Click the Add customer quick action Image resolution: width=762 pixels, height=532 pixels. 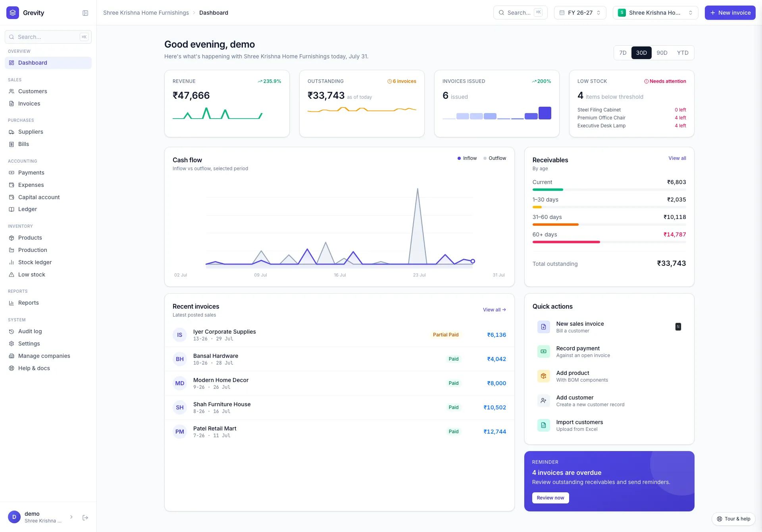point(609,401)
